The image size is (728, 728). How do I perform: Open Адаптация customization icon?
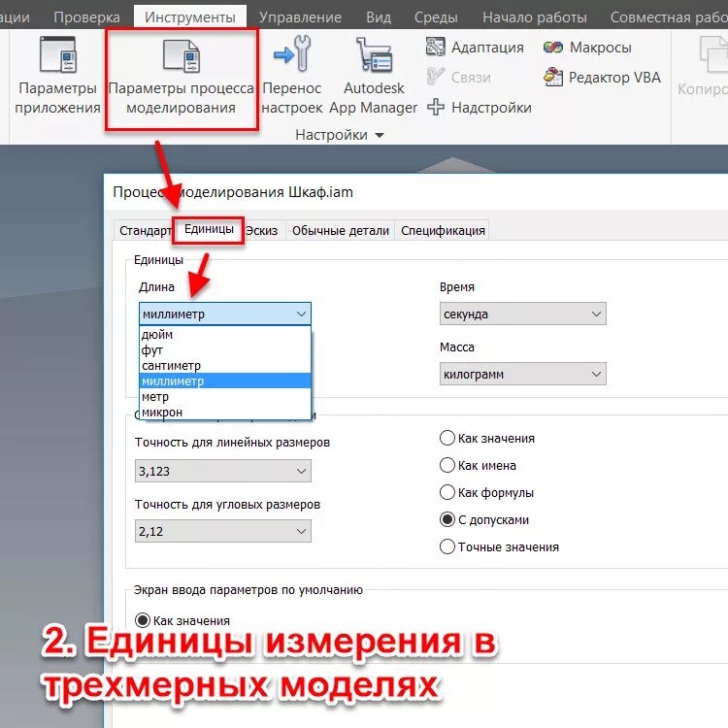coord(436,47)
